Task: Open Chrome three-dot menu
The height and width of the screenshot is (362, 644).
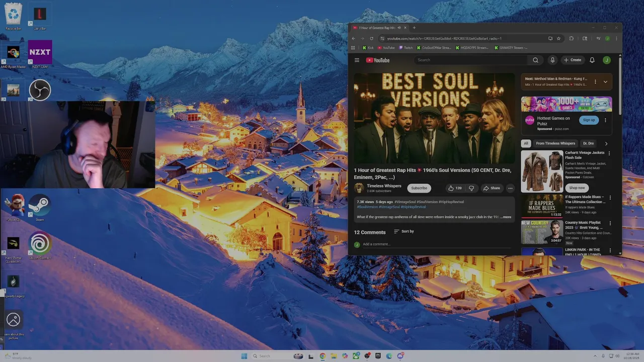Action: point(616,38)
